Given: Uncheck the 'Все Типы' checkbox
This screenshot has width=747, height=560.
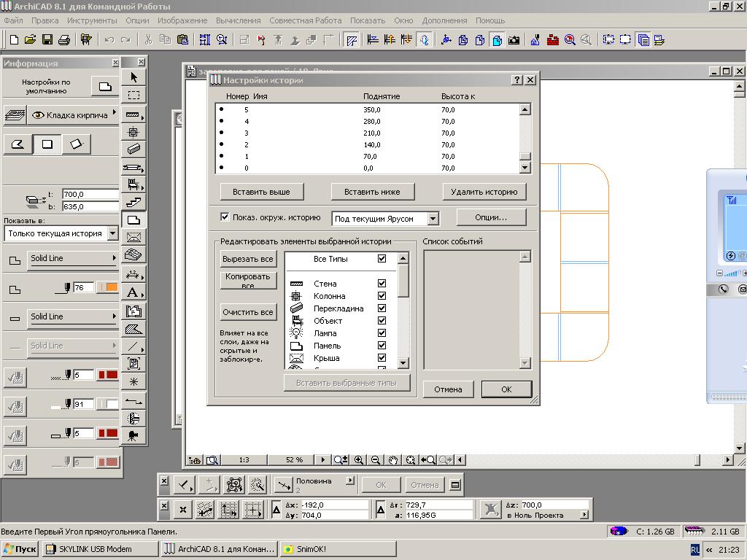Looking at the screenshot, I should click(382, 259).
